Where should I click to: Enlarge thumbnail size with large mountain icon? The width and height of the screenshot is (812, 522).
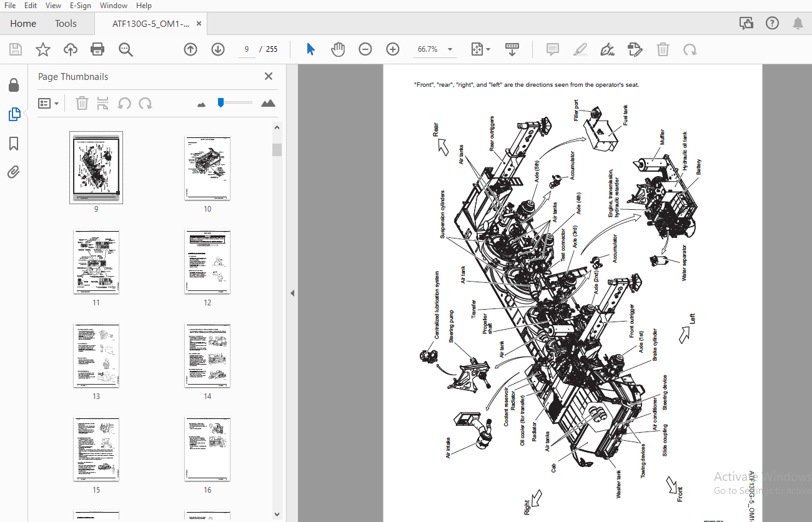tap(268, 103)
